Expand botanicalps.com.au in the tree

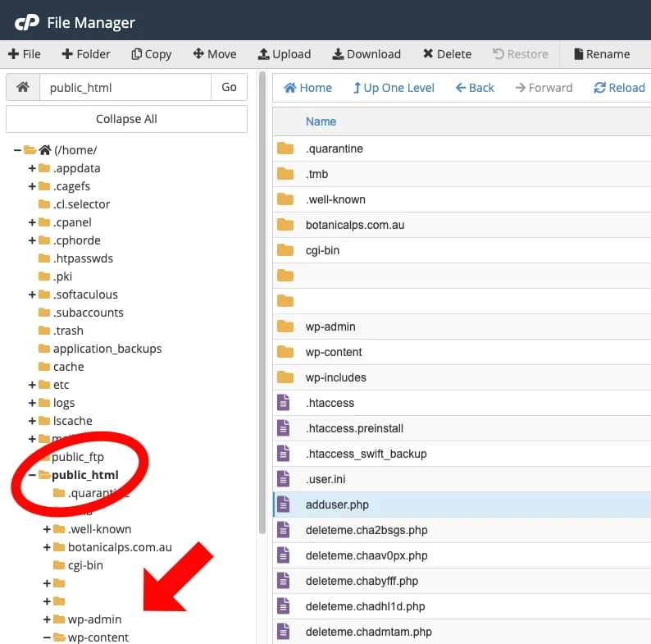[47, 547]
